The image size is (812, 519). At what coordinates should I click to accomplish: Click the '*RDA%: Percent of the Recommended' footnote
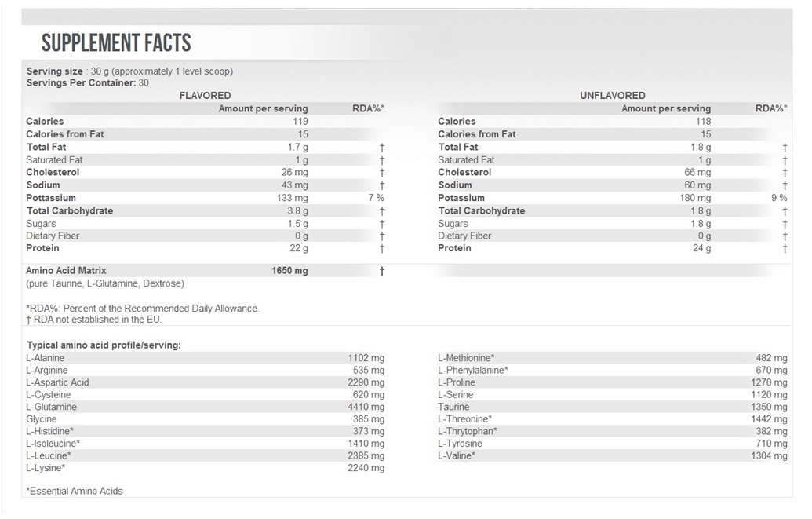tap(143, 309)
